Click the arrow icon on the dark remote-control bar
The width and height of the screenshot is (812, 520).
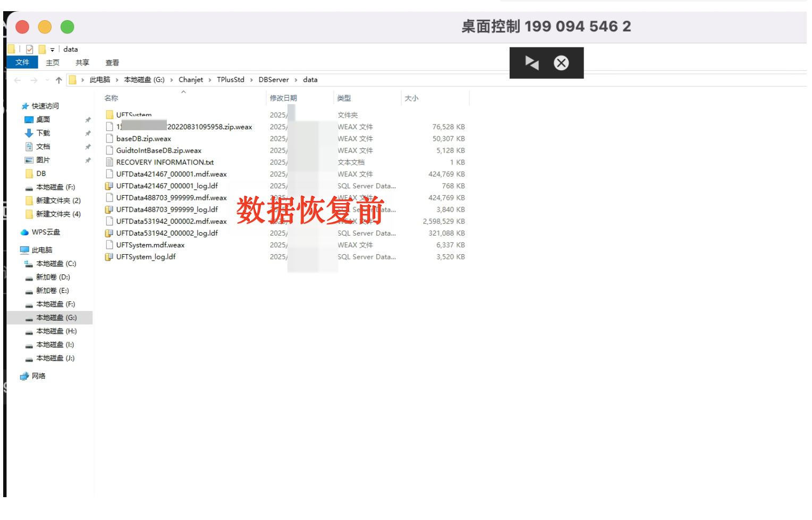(532, 63)
